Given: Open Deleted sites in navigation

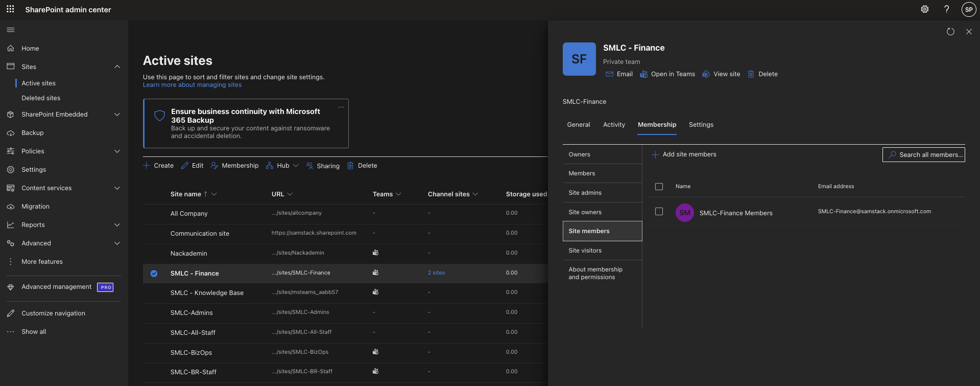Looking at the screenshot, I should (41, 98).
